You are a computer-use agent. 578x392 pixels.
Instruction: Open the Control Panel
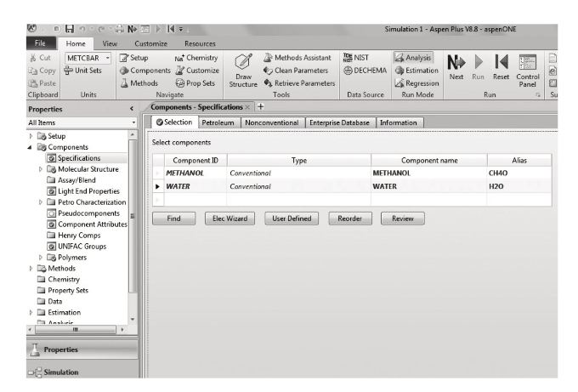528,71
